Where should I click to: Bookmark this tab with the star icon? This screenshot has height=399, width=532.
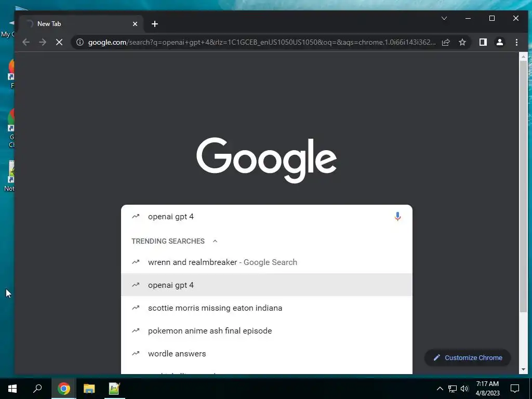coord(462,42)
